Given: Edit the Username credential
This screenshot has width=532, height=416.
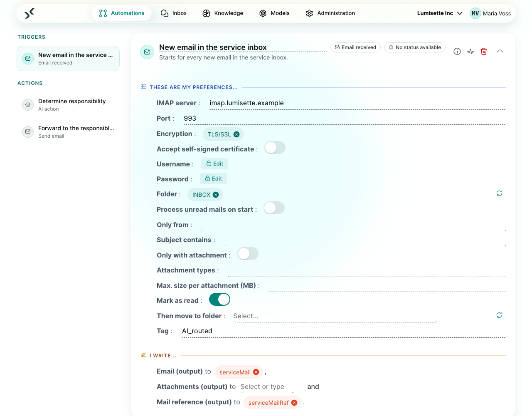Looking at the screenshot, I should coord(215,164).
